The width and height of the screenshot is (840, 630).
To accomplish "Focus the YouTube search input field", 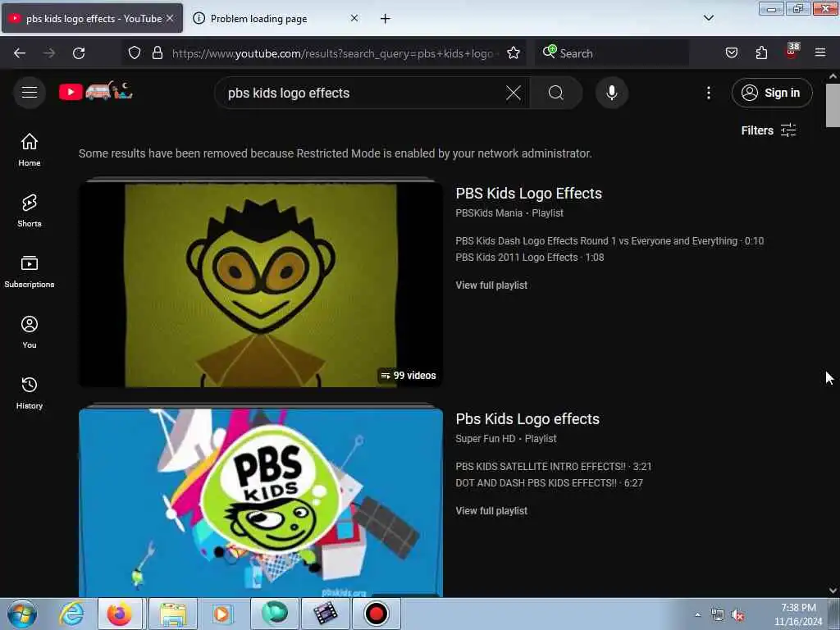I will 364,93.
